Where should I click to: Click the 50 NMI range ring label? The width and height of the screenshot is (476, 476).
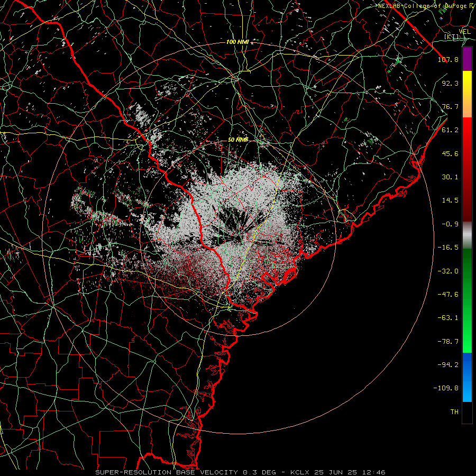(237, 140)
